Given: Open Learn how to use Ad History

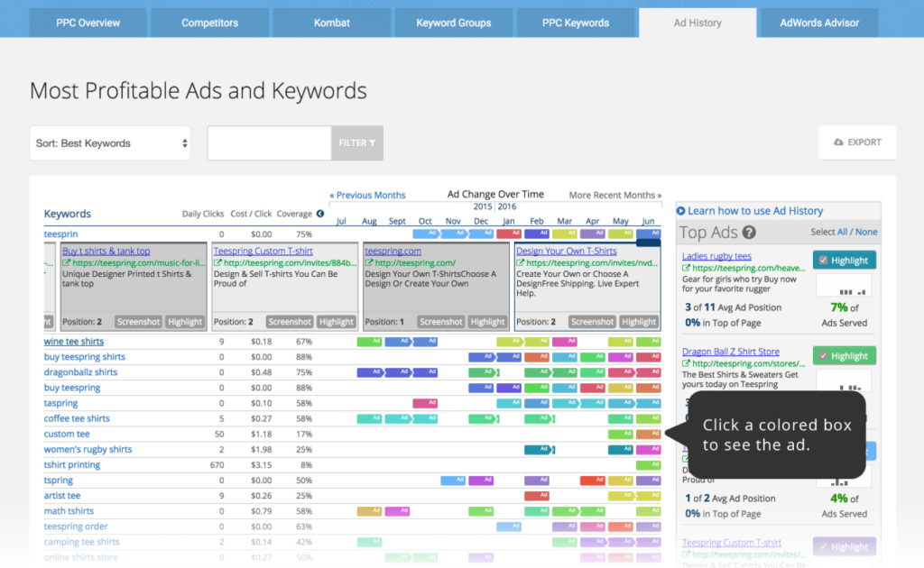Looking at the screenshot, I should click(x=750, y=211).
